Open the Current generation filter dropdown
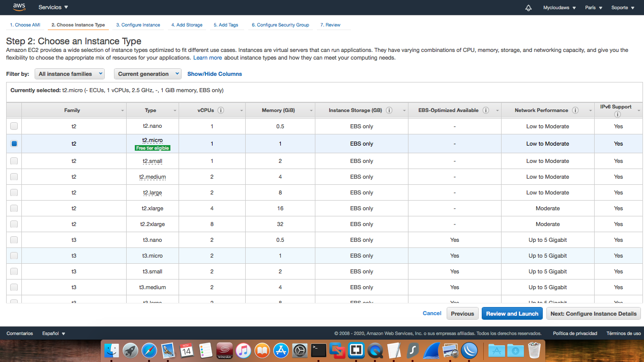The image size is (644, 362). click(147, 73)
